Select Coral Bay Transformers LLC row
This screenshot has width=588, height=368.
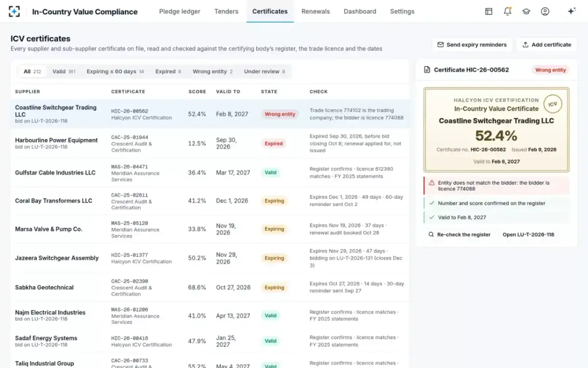click(x=210, y=201)
